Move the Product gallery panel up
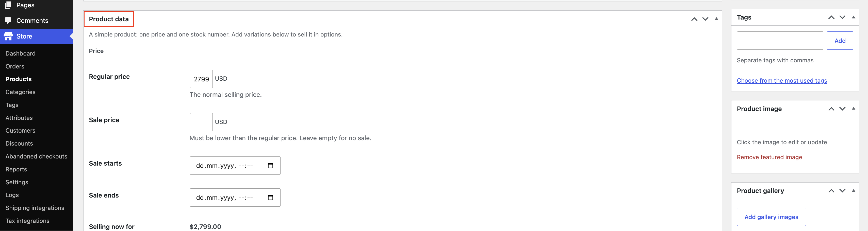This screenshot has height=231, width=868. [x=831, y=191]
